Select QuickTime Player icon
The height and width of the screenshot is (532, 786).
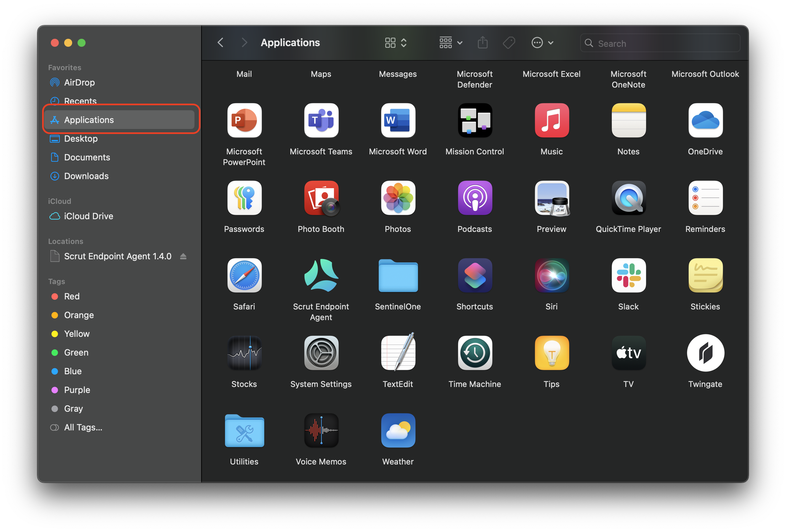pyautogui.click(x=628, y=198)
